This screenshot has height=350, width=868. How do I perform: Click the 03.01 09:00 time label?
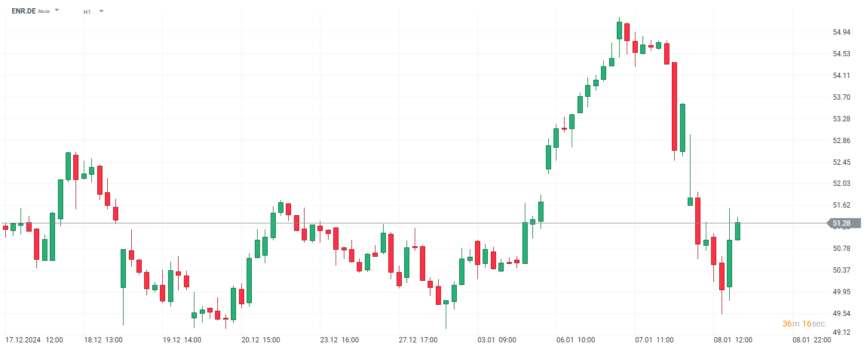tap(497, 340)
